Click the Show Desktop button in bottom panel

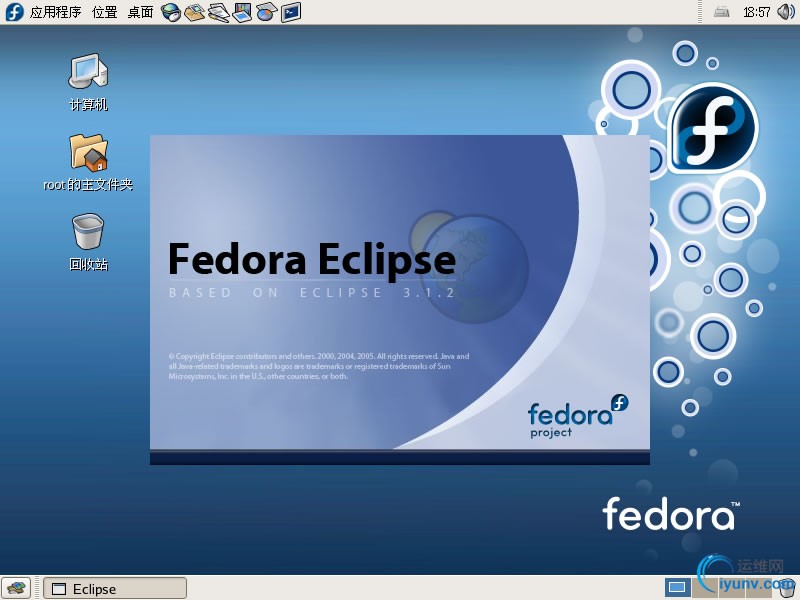tap(16, 588)
